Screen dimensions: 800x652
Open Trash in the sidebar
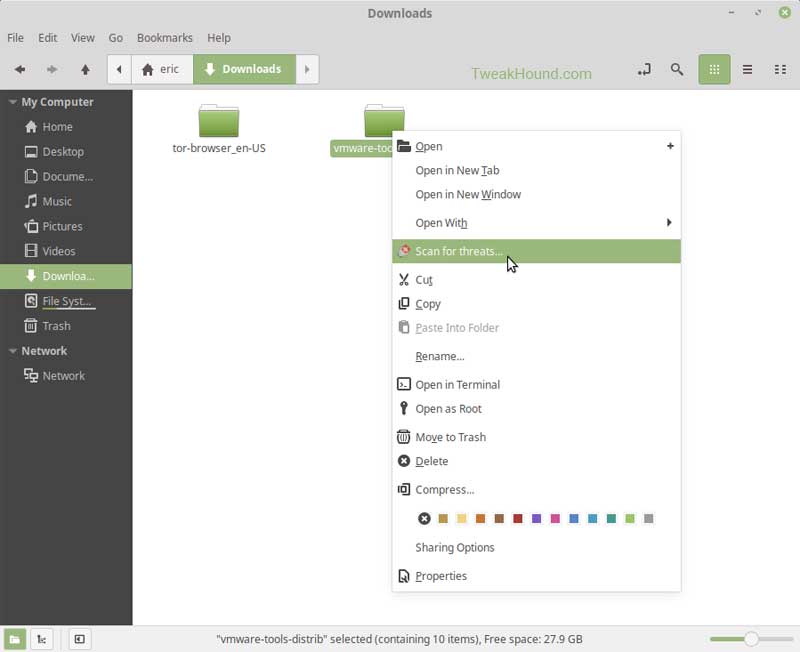(66, 326)
